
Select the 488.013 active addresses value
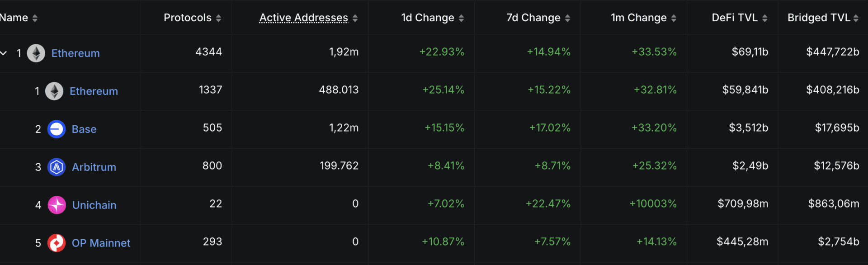coord(339,90)
